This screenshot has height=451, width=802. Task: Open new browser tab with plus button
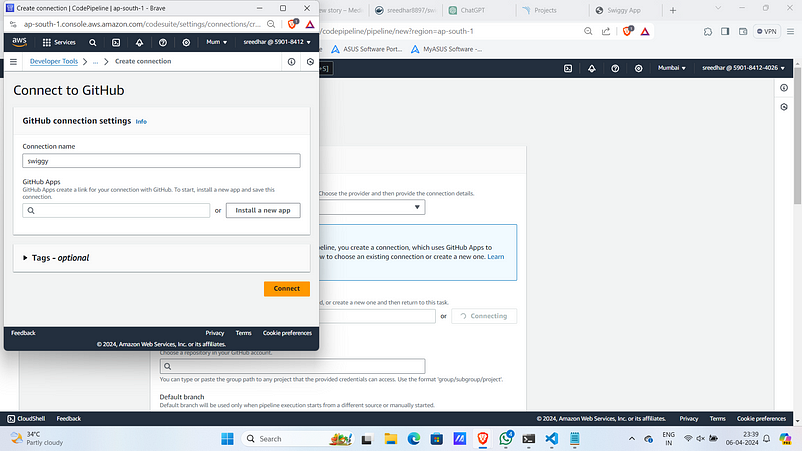[x=673, y=10]
